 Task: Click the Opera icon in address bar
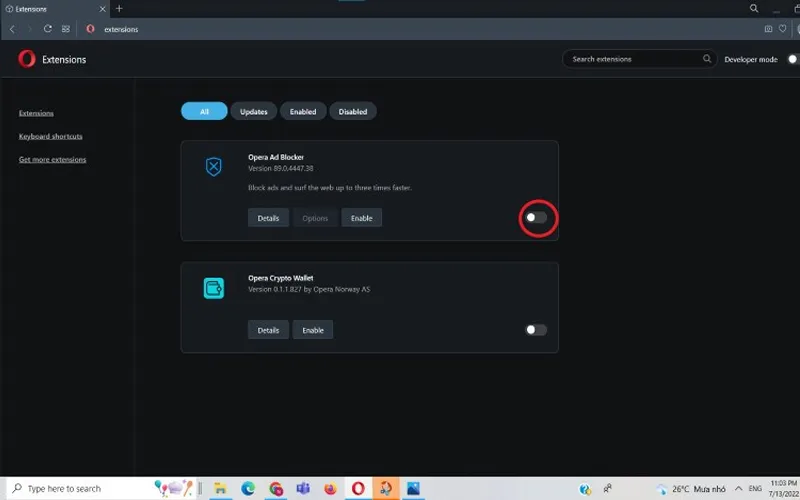coord(90,29)
